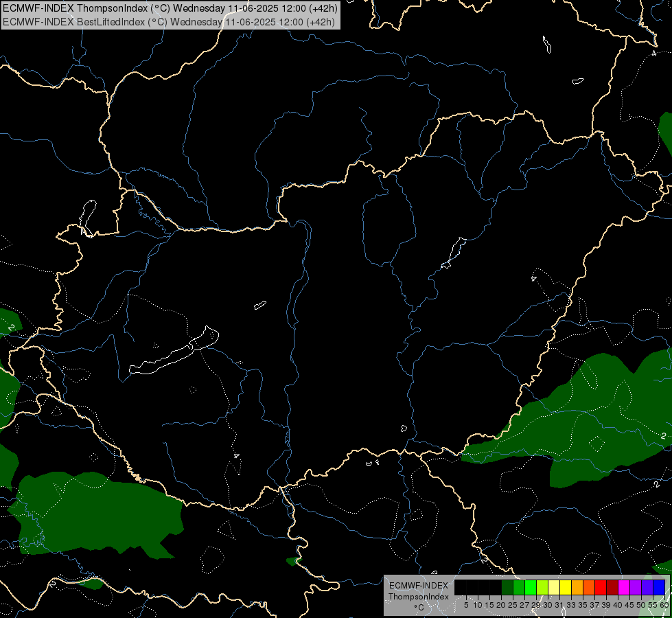The image size is (672, 618).
Task: Click the legend tick label '5'
Action: pyautogui.click(x=466, y=605)
